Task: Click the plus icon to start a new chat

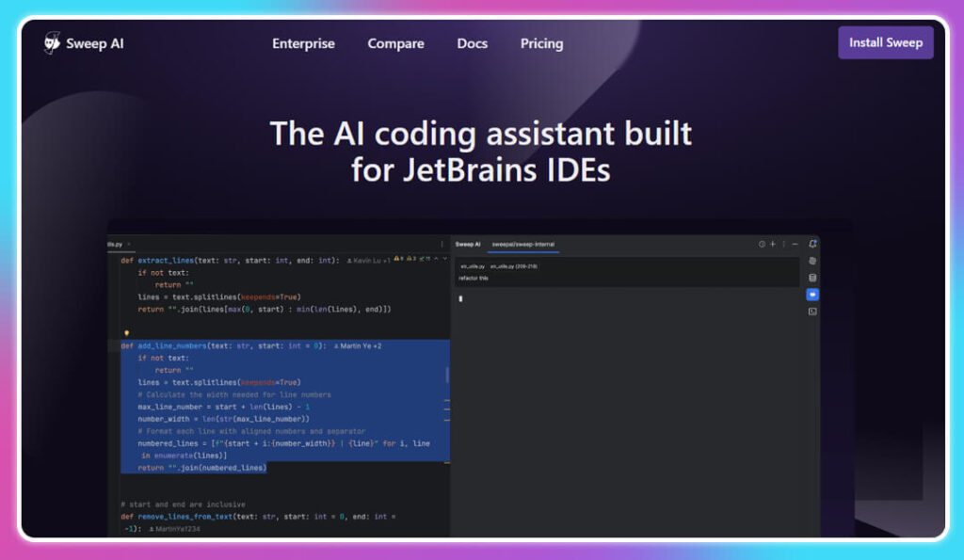Action: (x=773, y=243)
